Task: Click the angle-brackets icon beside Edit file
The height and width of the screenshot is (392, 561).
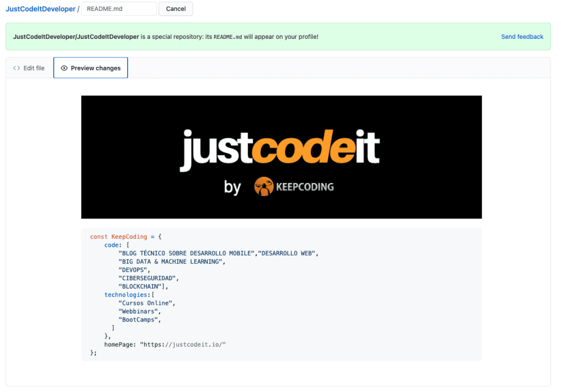Action: click(x=16, y=68)
